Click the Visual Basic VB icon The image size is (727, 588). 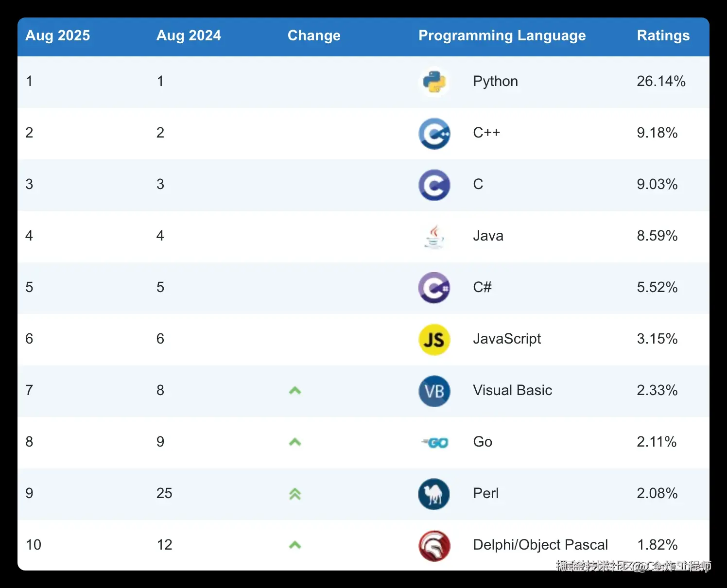434,391
